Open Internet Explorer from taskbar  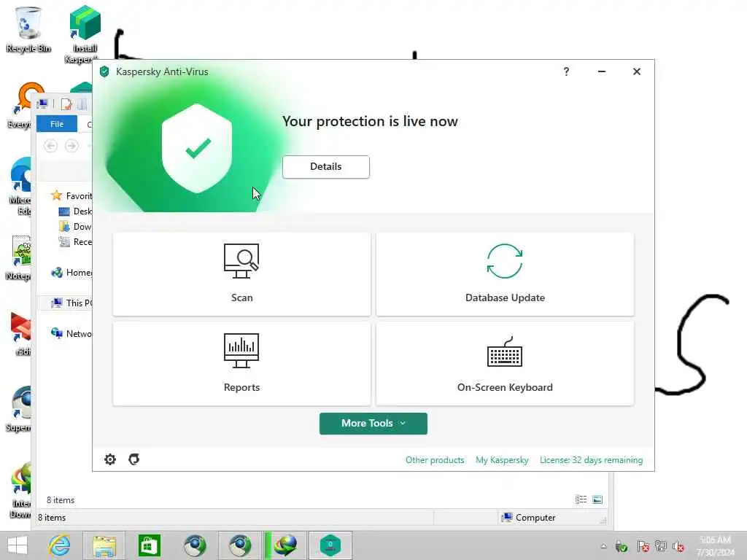[x=60, y=545]
